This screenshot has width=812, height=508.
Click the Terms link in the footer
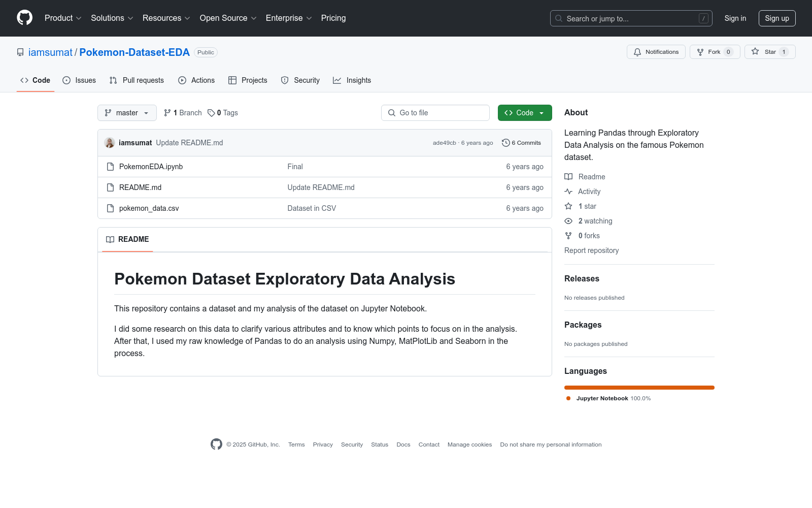click(296, 444)
